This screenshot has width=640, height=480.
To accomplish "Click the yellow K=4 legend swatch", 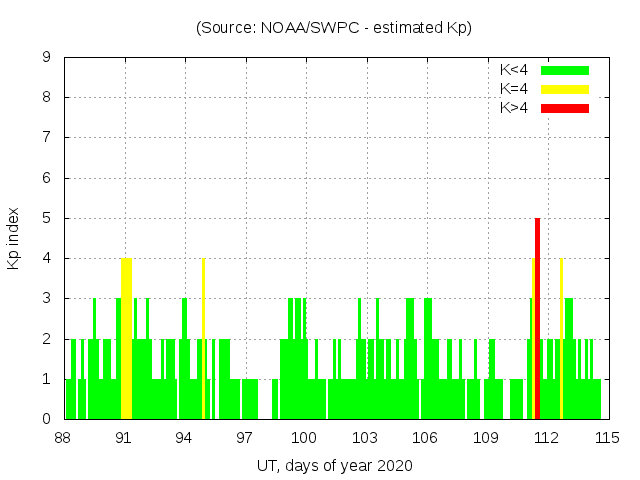I will tap(565, 89).
